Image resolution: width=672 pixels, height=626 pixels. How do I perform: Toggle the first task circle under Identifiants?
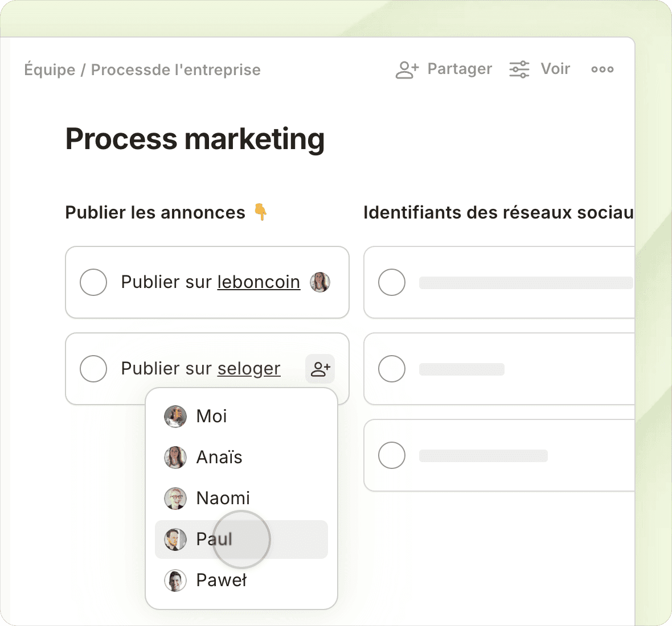tap(392, 282)
